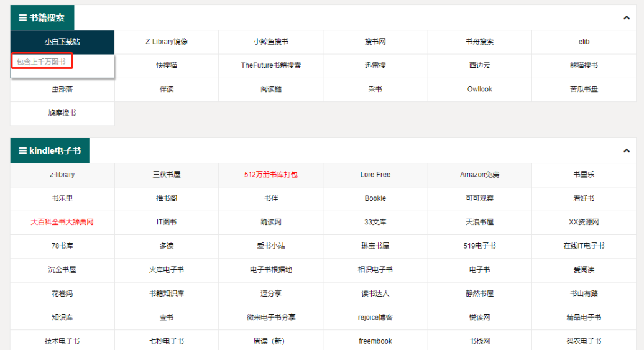This screenshot has width=644, height=350.
Task: Open the 书乐里 link
Action: coord(62,198)
